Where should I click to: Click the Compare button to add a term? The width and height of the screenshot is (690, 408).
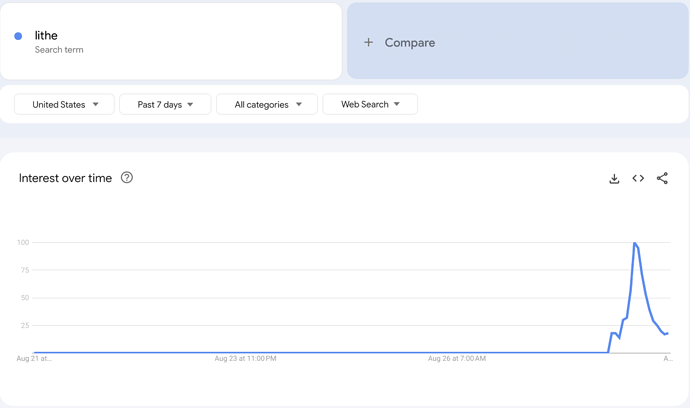click(x=518, y=41)
